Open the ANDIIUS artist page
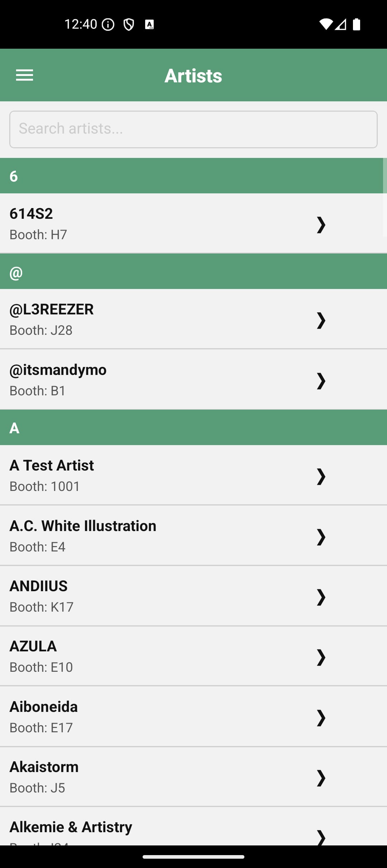 pyautogui.click(x=143, y=596)
